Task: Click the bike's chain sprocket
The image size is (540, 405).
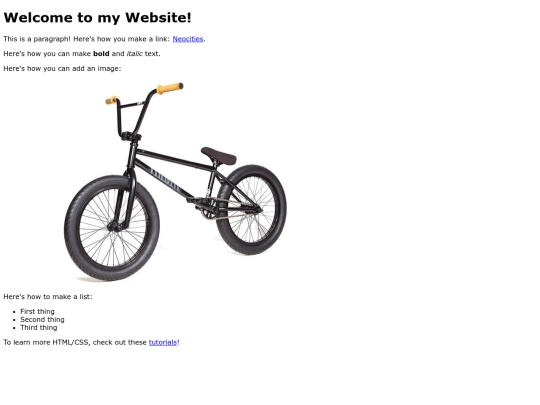Action: click(209, 209)
